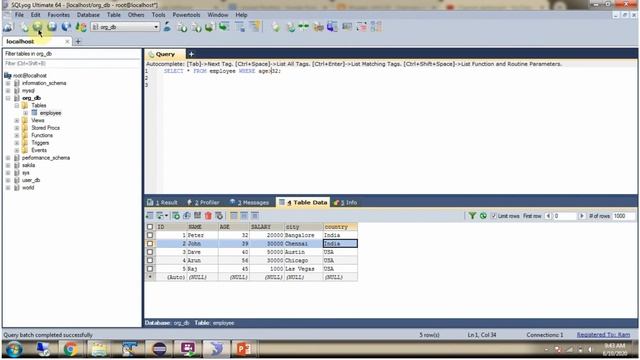Click the save changes icon in Table Data
The height and width of the screenshot is (360, 640).
[x=198, y=216]
